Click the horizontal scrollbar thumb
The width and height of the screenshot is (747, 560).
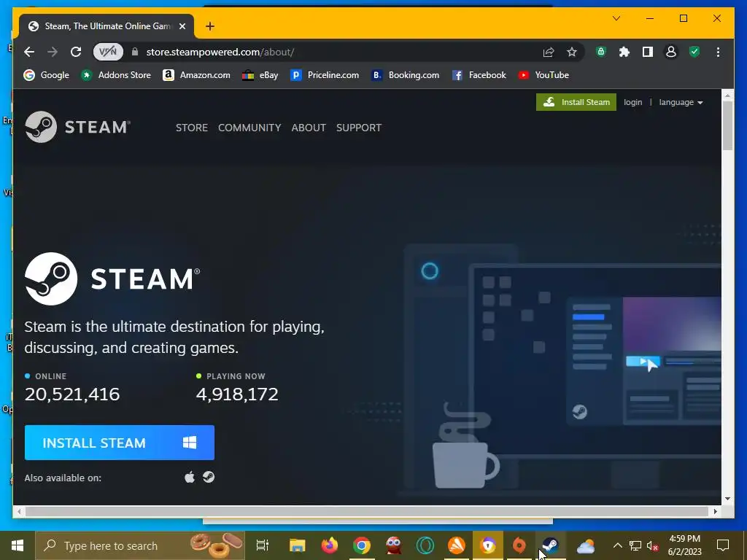[x=366, y=511]
